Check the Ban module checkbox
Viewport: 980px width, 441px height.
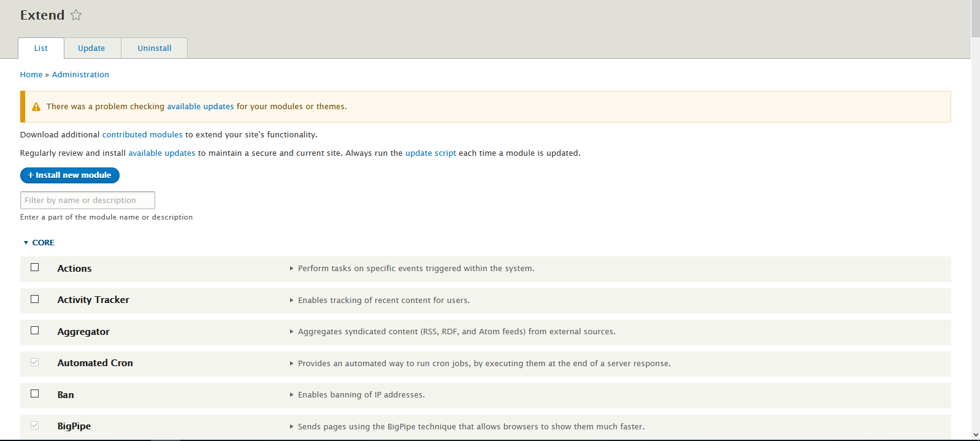coord(34,394)
